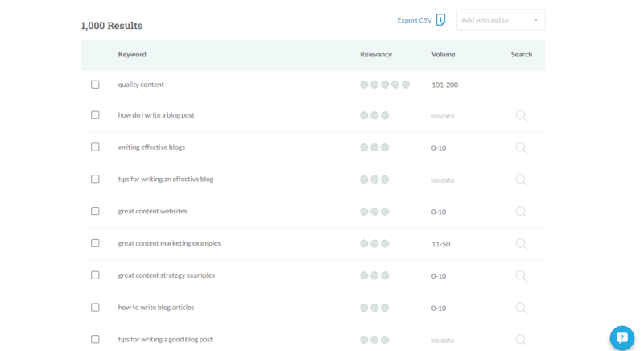Screen dimensions: 644x351
Task: Sort by the Relevancy column header
Action: (x=376, y=54)
